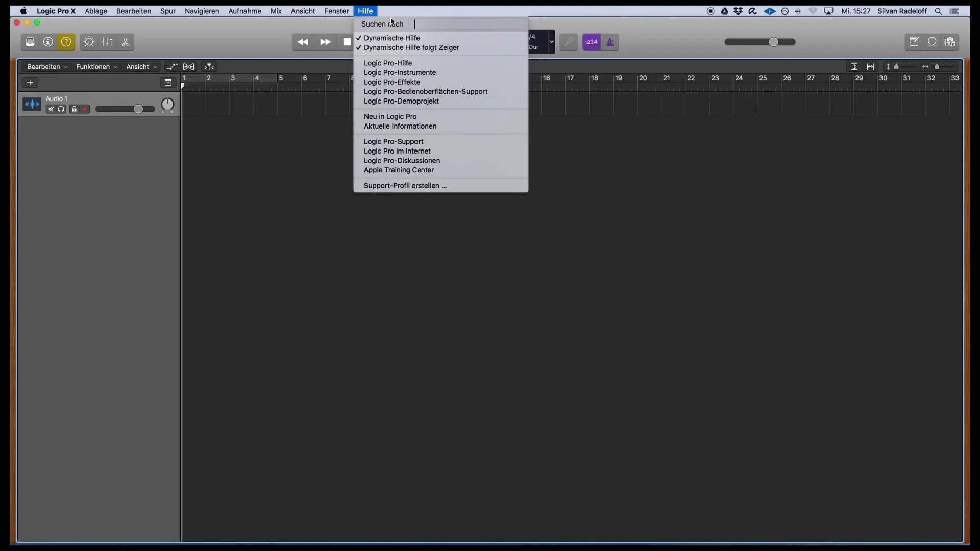The width and height of the screenshot is (980, 551).
Task: Click the Logic Pro-Hilfe menu item
Action: pos(388,63)
